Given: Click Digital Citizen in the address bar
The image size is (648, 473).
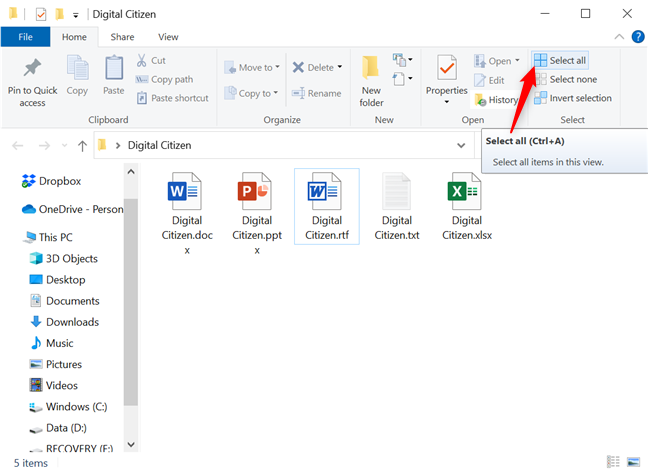Looking at the screenshot, I should 160,145.
